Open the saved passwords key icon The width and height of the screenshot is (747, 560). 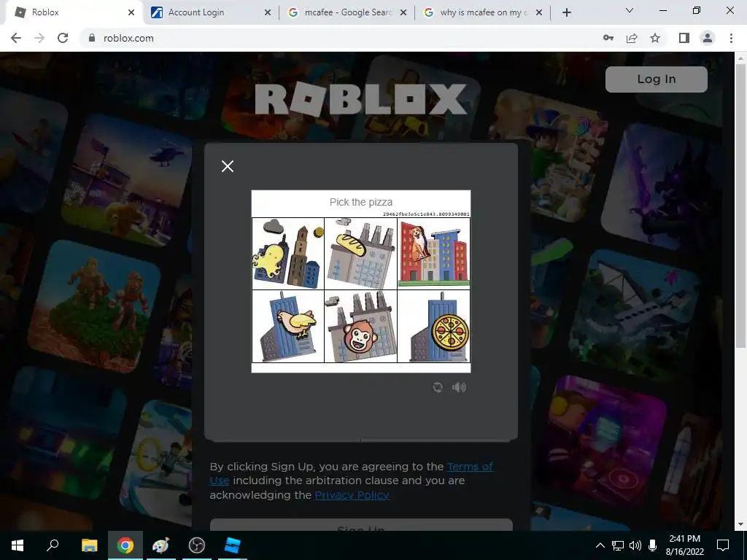[x=608, y=38]
